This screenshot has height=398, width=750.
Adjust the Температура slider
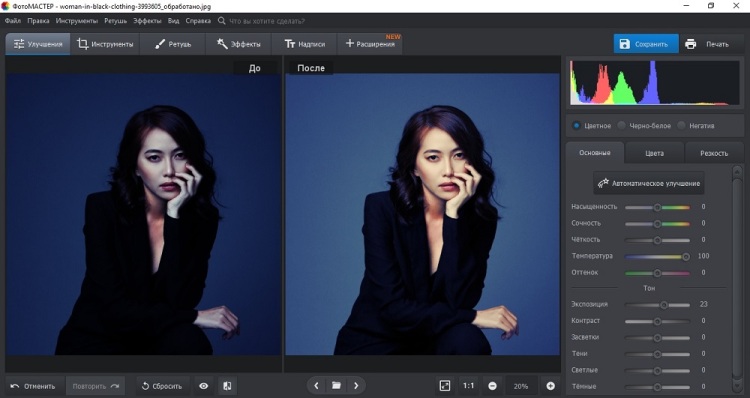click(657, 256)
